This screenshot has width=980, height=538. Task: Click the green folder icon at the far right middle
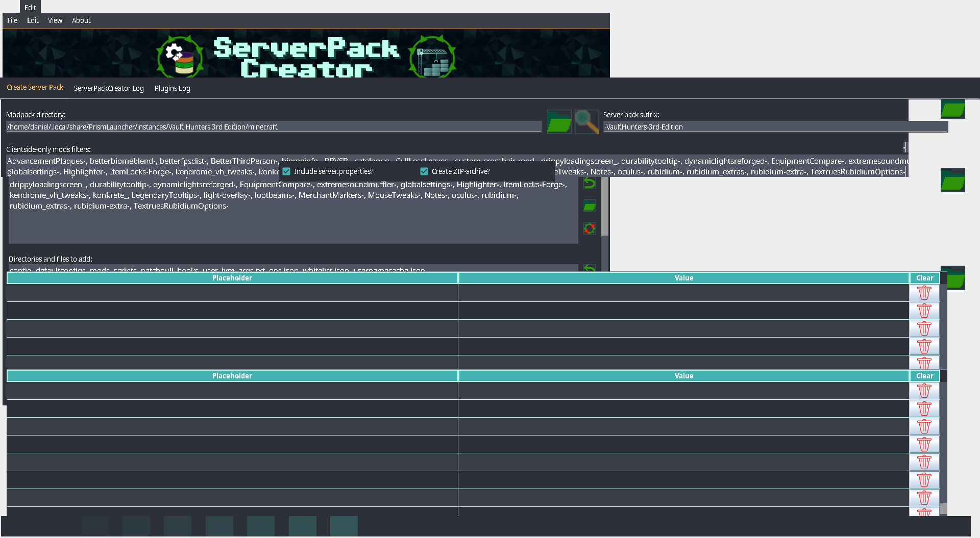coord(952,180)
